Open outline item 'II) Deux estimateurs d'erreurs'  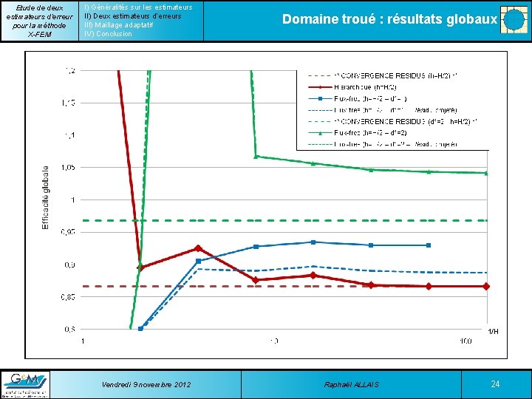133,16
